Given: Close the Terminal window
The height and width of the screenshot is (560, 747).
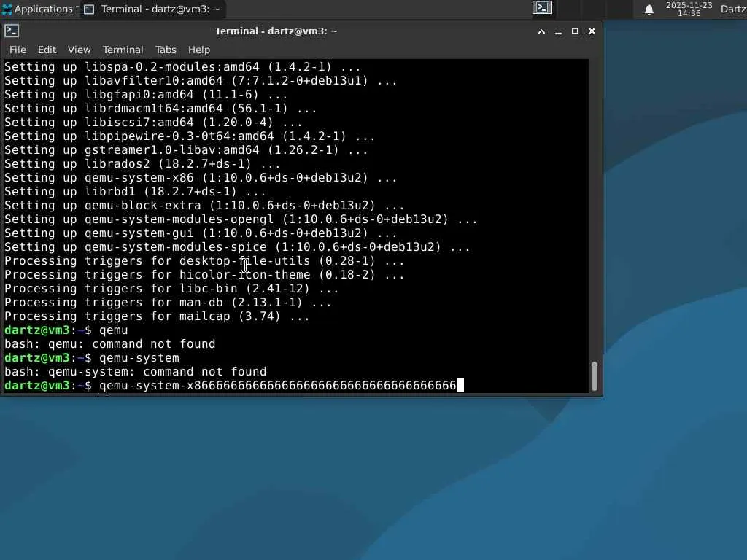Looking at the screenshot, I should pyautogui.click(x=592, y=31).
